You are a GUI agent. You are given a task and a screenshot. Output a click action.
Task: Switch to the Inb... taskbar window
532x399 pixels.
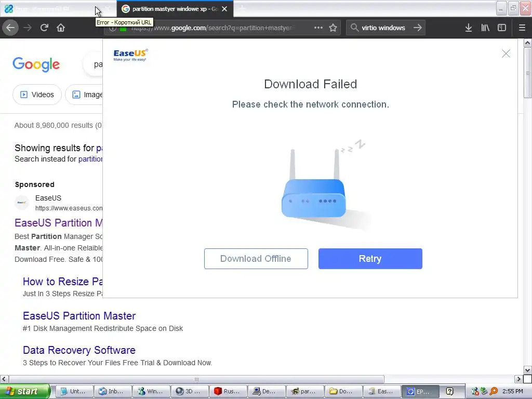coord(113,392)
